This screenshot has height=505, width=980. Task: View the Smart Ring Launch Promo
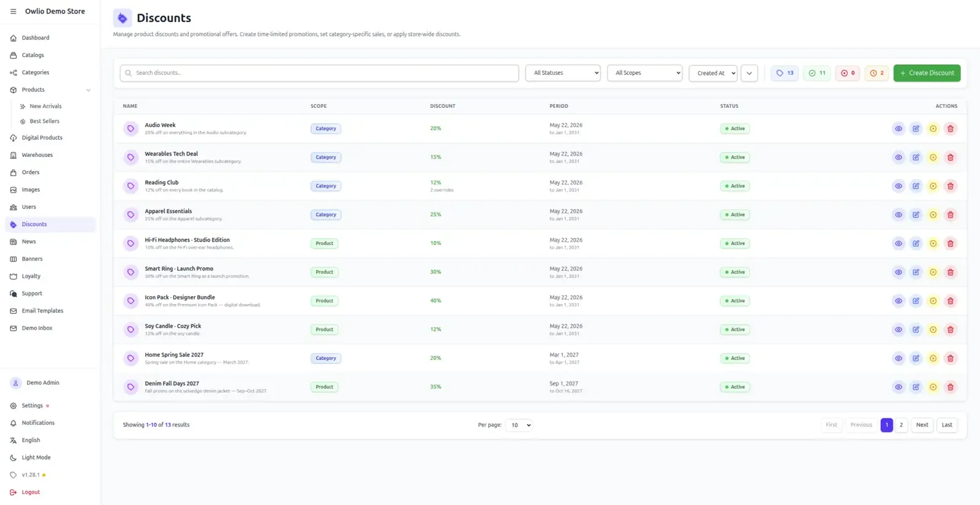point(899,272)
